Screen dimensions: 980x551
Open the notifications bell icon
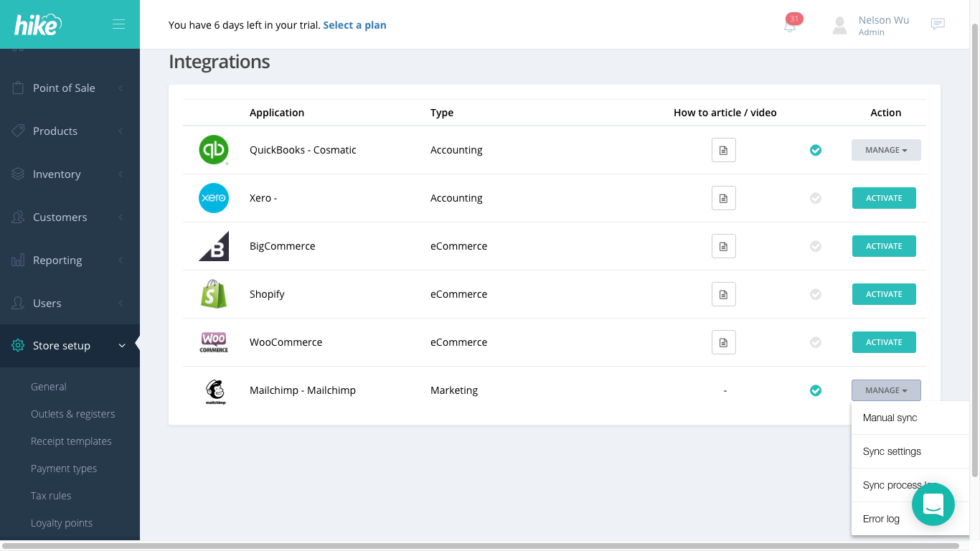(x=790, y=25)
